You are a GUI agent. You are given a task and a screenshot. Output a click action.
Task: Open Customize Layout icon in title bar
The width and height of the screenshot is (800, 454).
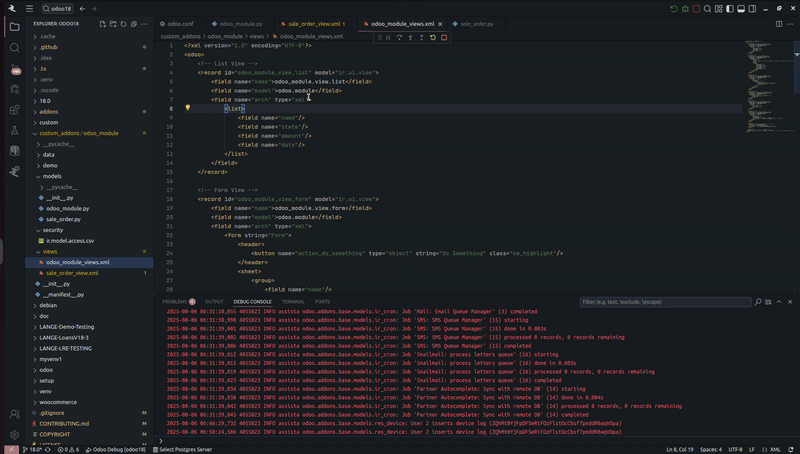click(x=719, y=9)
